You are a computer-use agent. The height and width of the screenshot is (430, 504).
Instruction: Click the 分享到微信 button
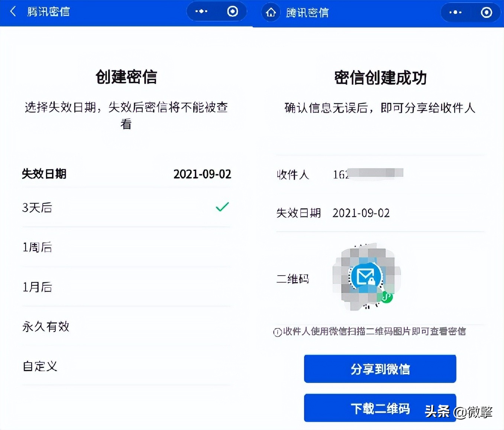point(380,369)
